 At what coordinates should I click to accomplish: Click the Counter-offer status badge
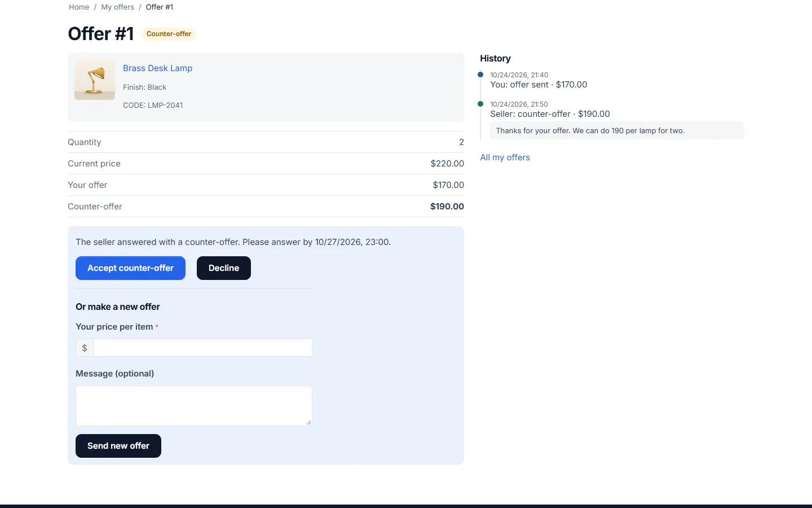click(169, 34)
